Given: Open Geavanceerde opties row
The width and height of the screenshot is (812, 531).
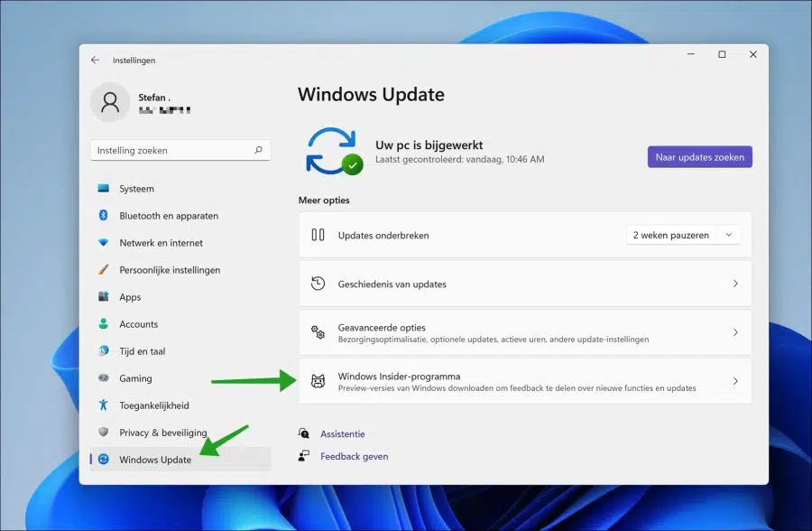Looking at the screenshot, I should coord(525,332).
